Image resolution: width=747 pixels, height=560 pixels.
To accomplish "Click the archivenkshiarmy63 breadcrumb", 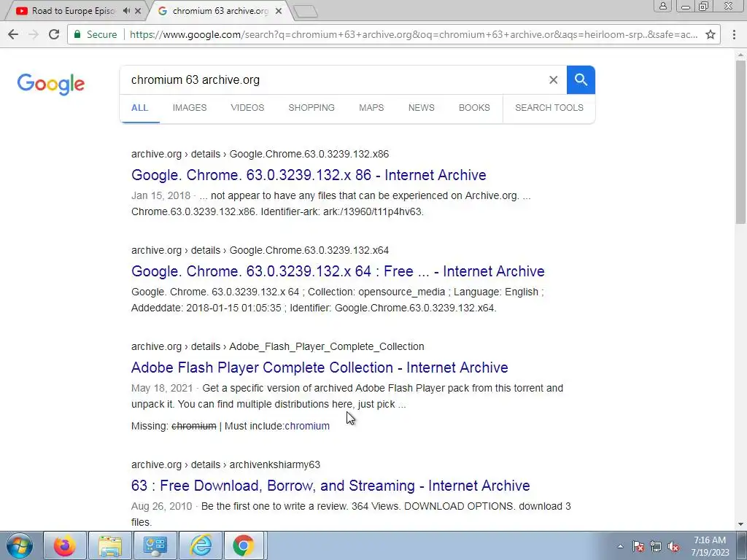I will (x=226, y=464).
